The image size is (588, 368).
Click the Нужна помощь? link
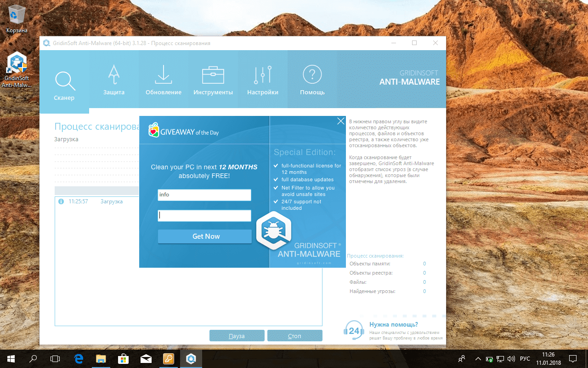coord(394,324)
